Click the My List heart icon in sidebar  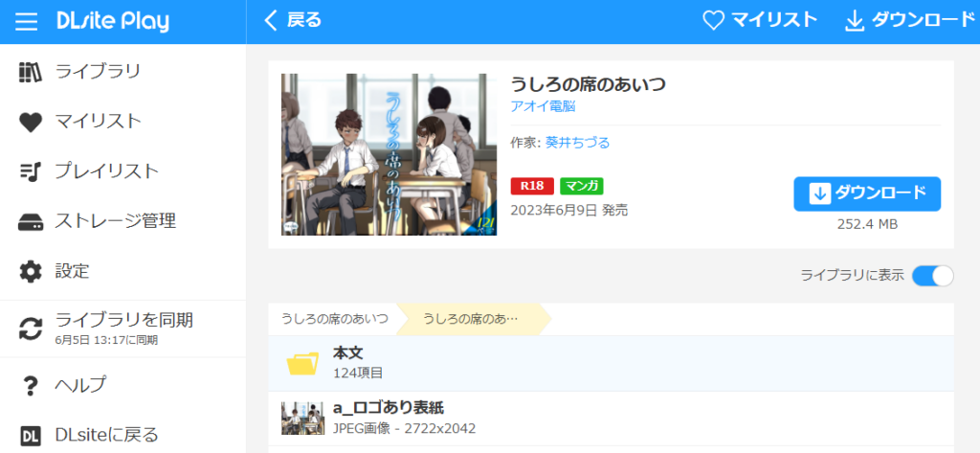click(x=31, y=122)
